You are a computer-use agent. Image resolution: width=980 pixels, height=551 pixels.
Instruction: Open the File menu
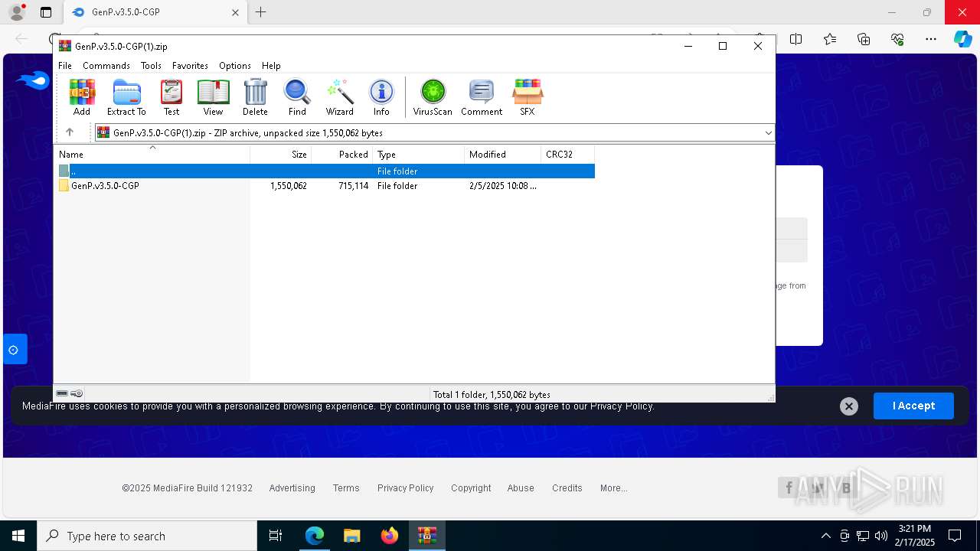coord(65,66)
